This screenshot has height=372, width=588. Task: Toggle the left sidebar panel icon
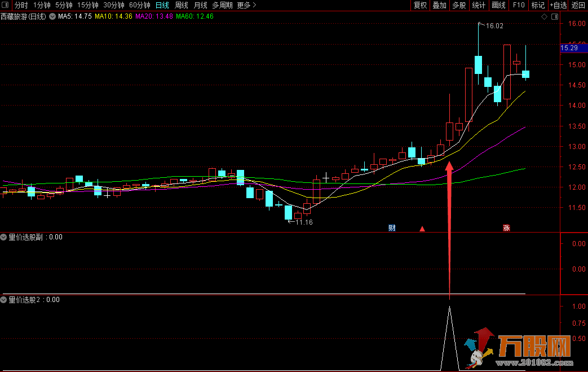pyautogui.click(x=5, y=5)
